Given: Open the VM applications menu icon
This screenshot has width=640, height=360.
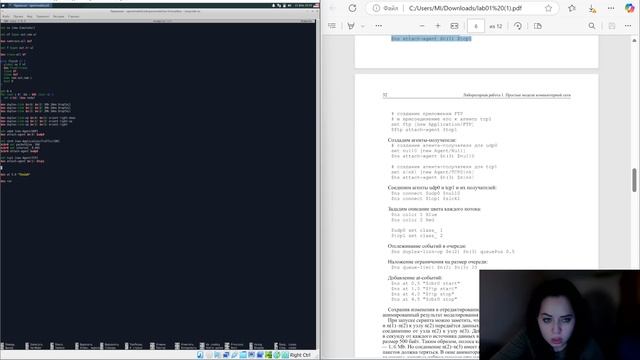Looking at the screenshot, I should (x=3, y=5).
